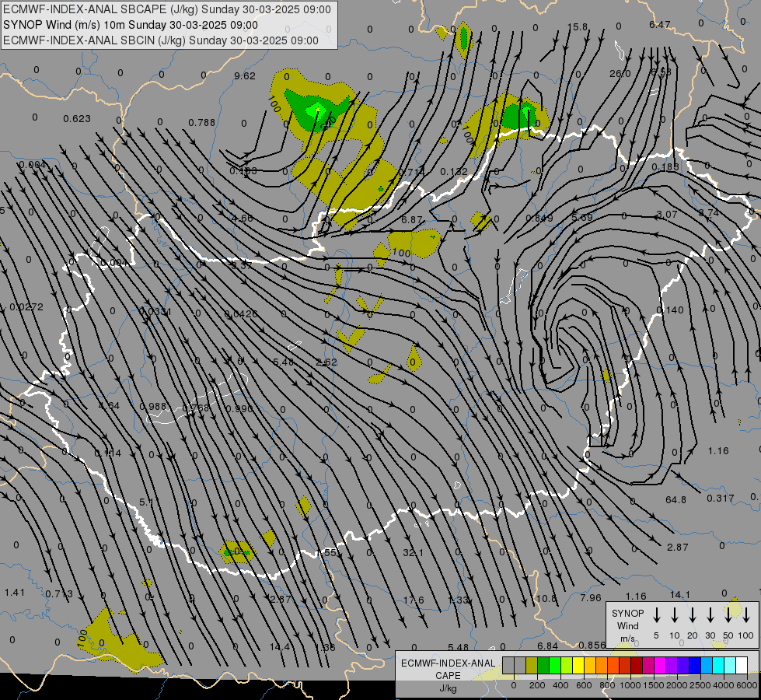Click the 0.0272 value on the map
Screen dimensions: 761x700
tap(26, 307)
